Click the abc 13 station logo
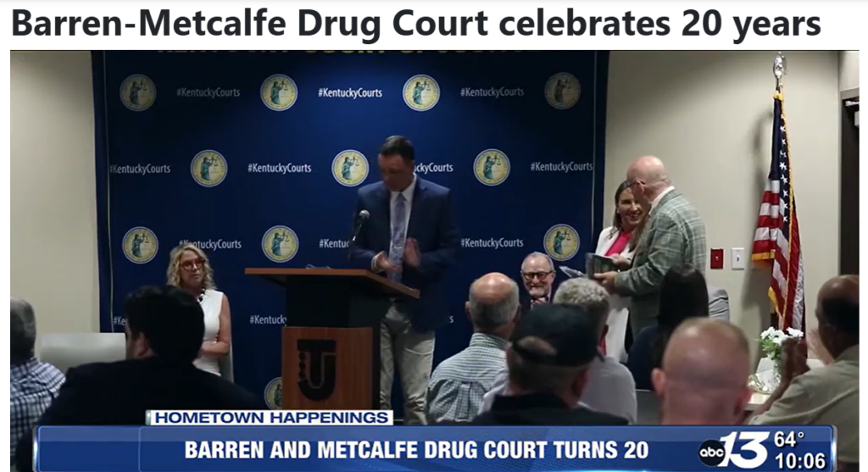Image resolution: width=868 pixels, height=472 pixels. [x=732, y=450]
